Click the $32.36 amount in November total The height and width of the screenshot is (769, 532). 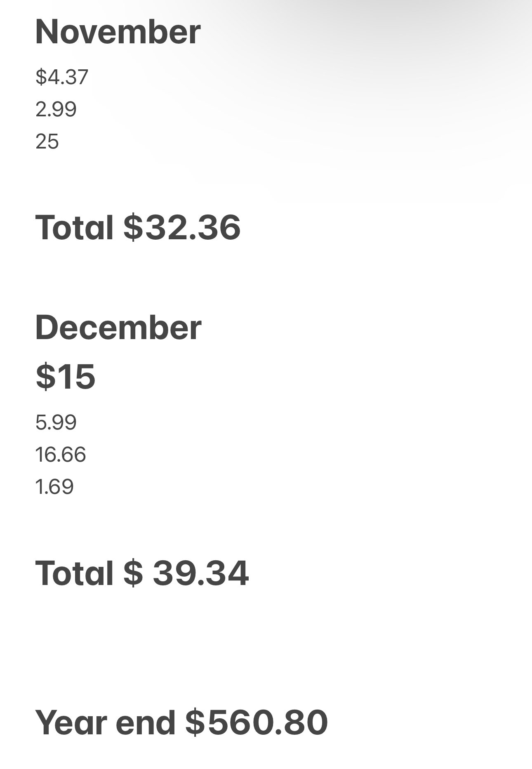(x=182, y=227)
